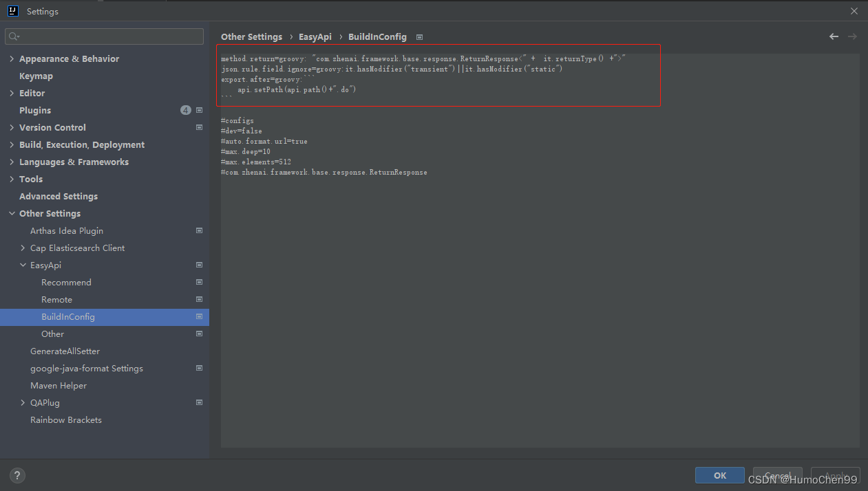Click EasyApi in the breadcrumb
Viewport: 868px width, 491px height.
click(x=315, y=36)
